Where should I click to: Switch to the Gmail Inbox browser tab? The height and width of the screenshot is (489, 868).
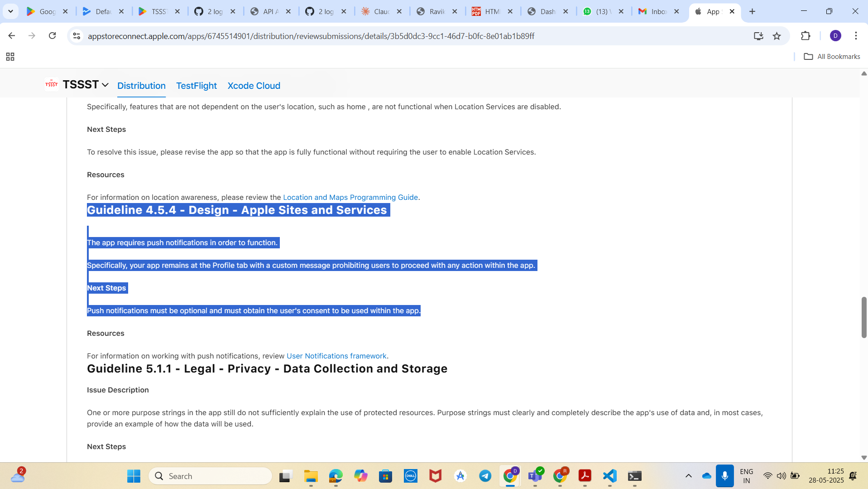pyautogui.click(x=658, y=11)
